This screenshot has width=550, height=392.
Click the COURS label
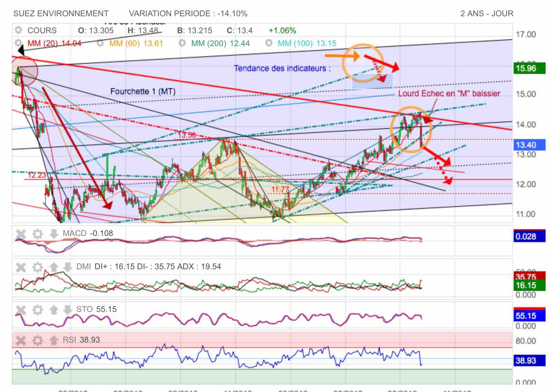[42, 31]
